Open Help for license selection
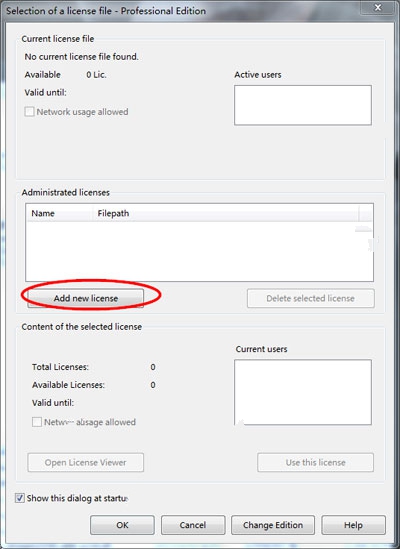 pyautogui.click(x=353, y=525)
